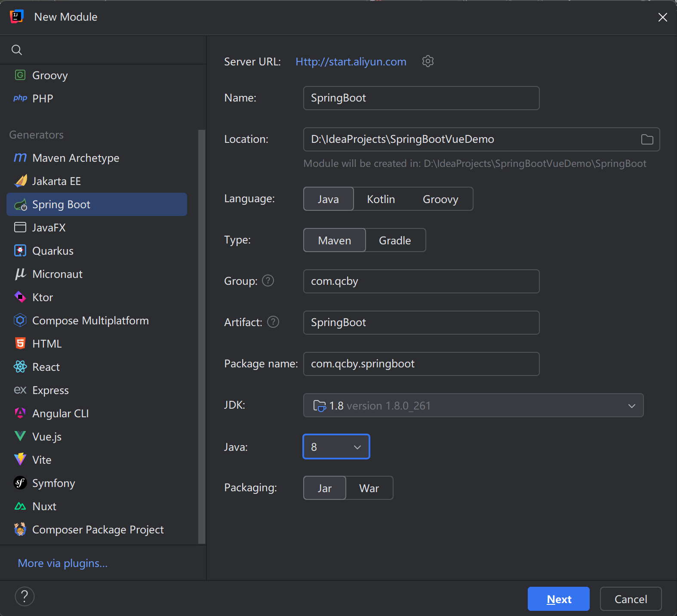677x616 pixels.
Task: Select the Groovy generator icon
Action: (20, 75)
